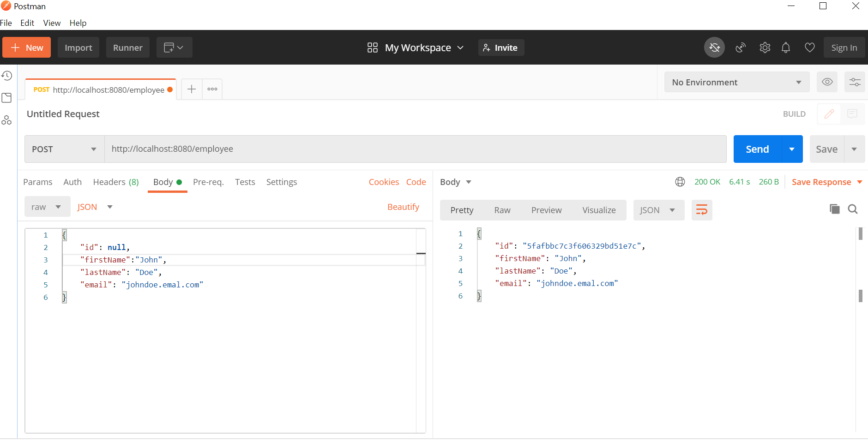
Task: Open the settings gear icon
Action: point(765,48)
